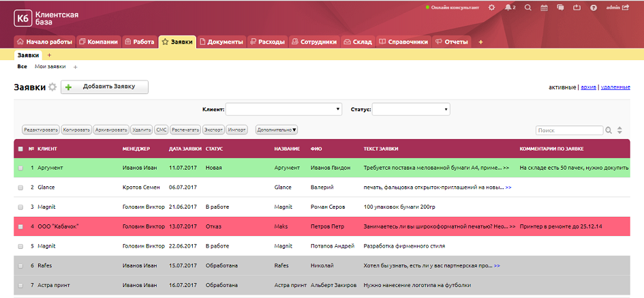Screen dimensions: 644x298
Task: Open the chat messages icon
Action: 560,8
